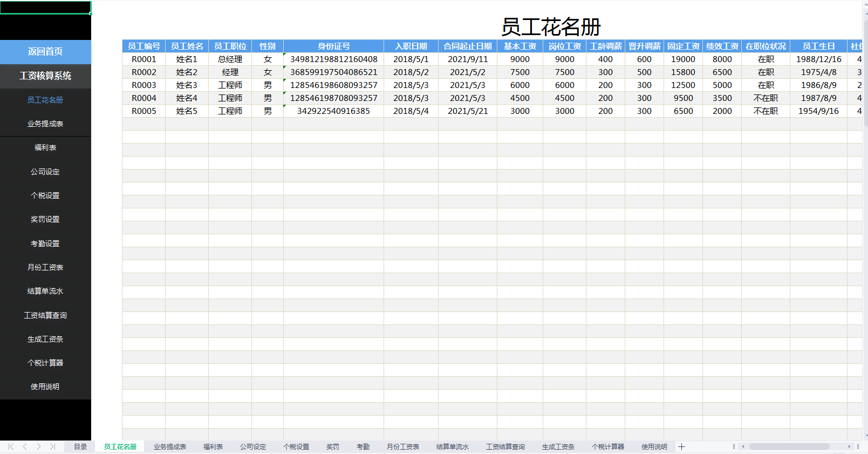This screenshot has width=868, height=454.
Task: Click the previous sheet arrow
Action: 25,446
